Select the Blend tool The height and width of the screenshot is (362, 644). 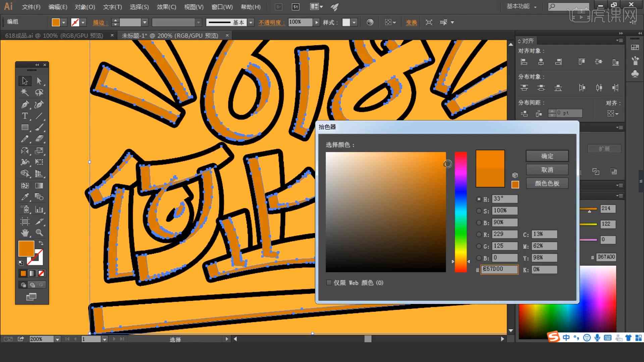39,197
